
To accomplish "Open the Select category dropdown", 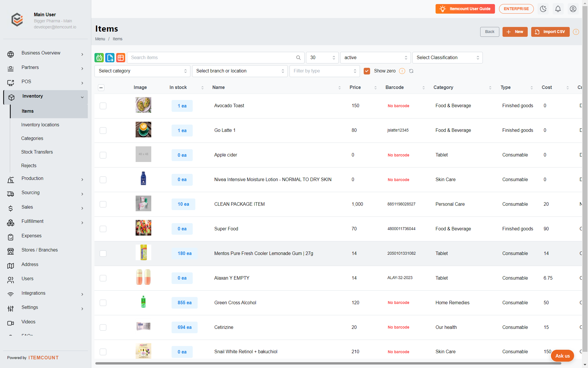I will [x=142, y=71].
